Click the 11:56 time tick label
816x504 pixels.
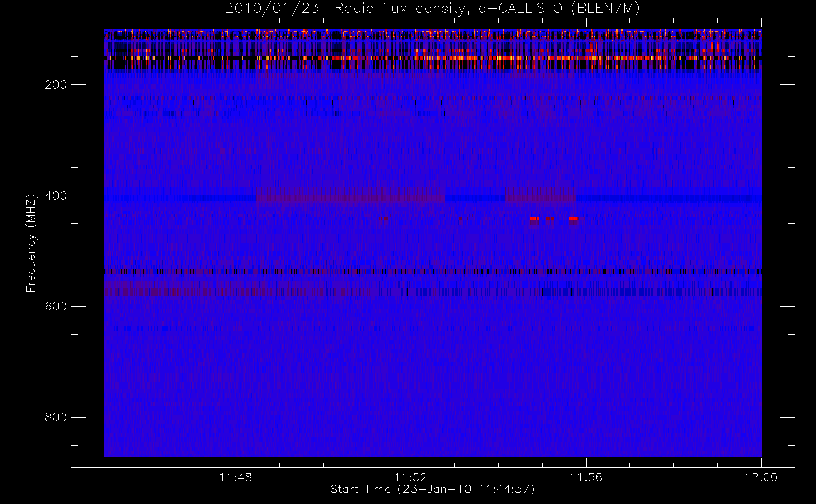click(x=586, y=477)
